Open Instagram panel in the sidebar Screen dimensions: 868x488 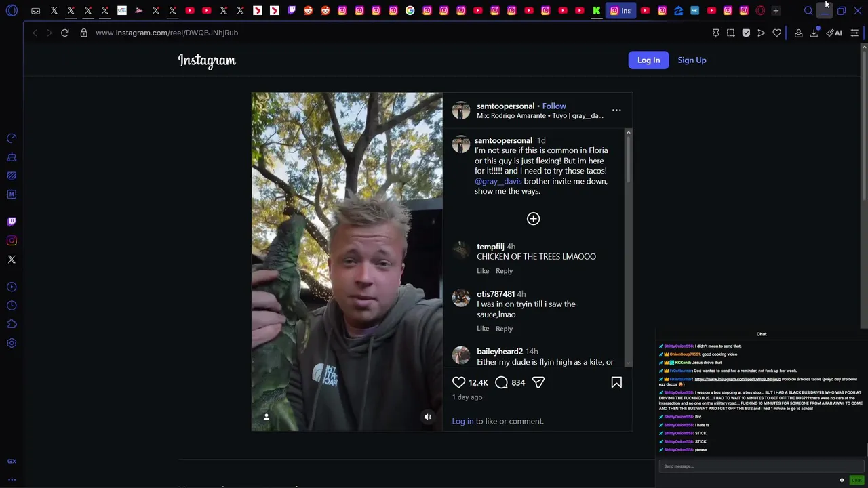point(12,241)
